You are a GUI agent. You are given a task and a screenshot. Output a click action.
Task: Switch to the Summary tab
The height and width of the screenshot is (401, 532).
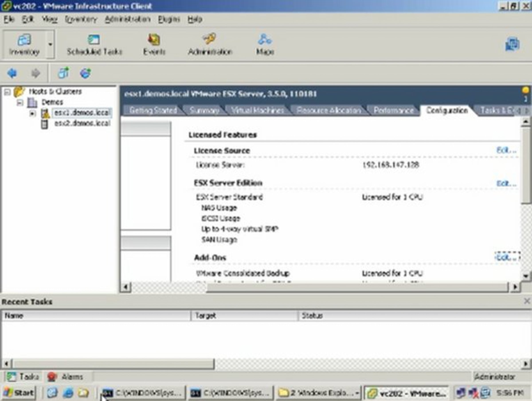(204, 110)
